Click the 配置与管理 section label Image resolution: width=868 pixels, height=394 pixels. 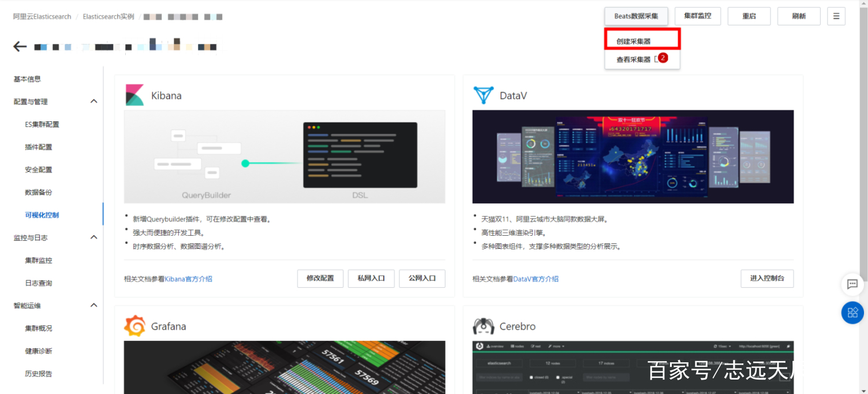coord(31,102)
